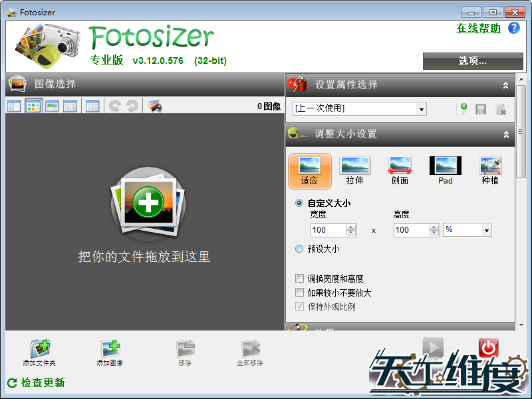Check 如果较小不要放大 option
The image size is (532, 399).
(x=301, y=292)
